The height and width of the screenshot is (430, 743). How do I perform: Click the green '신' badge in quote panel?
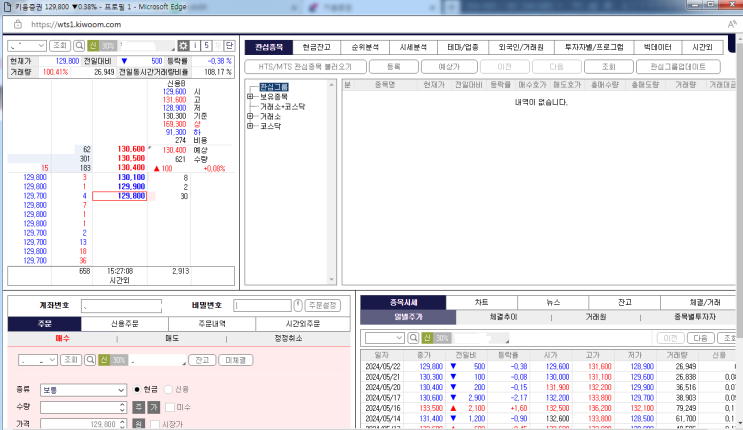[93, 46]
